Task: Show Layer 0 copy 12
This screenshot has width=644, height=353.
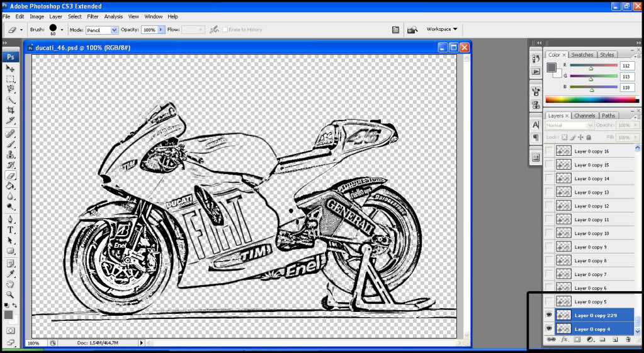Action: (549, 205)
